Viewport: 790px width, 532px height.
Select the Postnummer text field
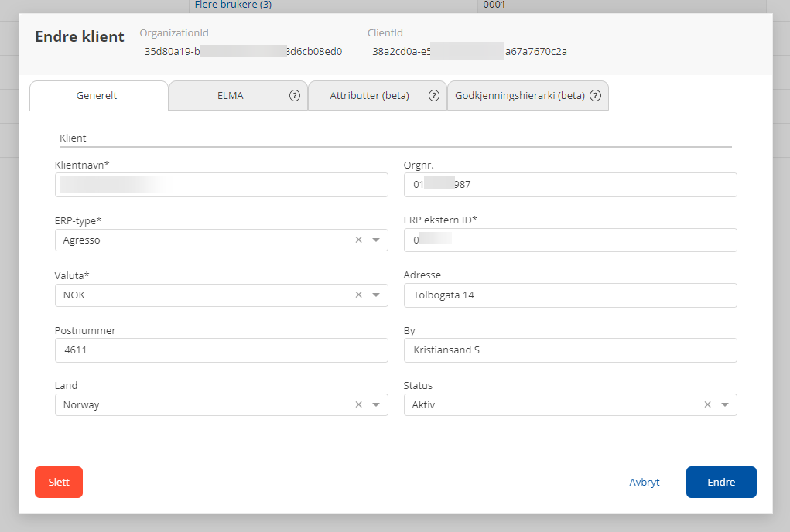(x=221, y=350)
